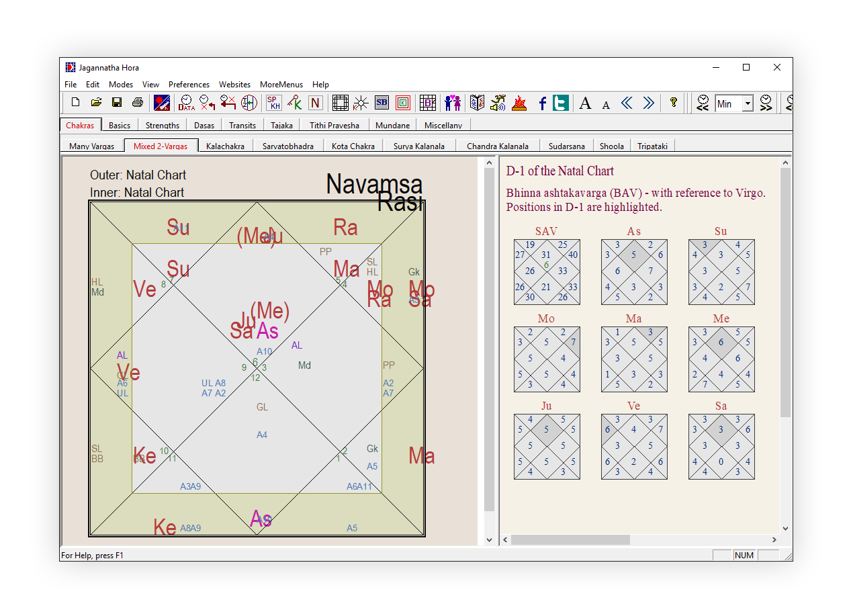Increase the font size with the large A
Screen dimensions: 851x616
pyautogui.click(x=585, y=103)
